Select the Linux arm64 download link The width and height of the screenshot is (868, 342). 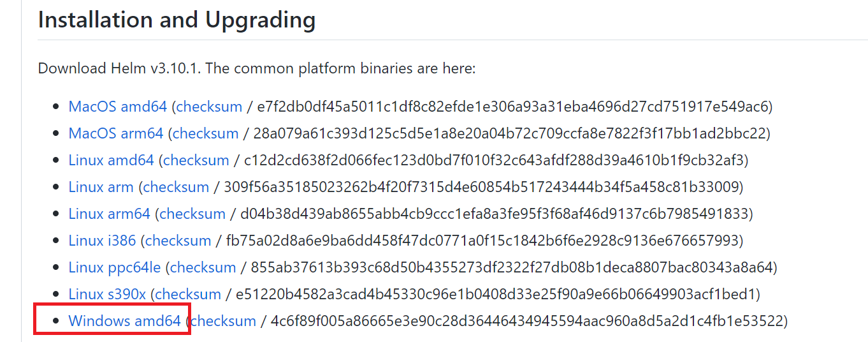(x=109, y=214)
